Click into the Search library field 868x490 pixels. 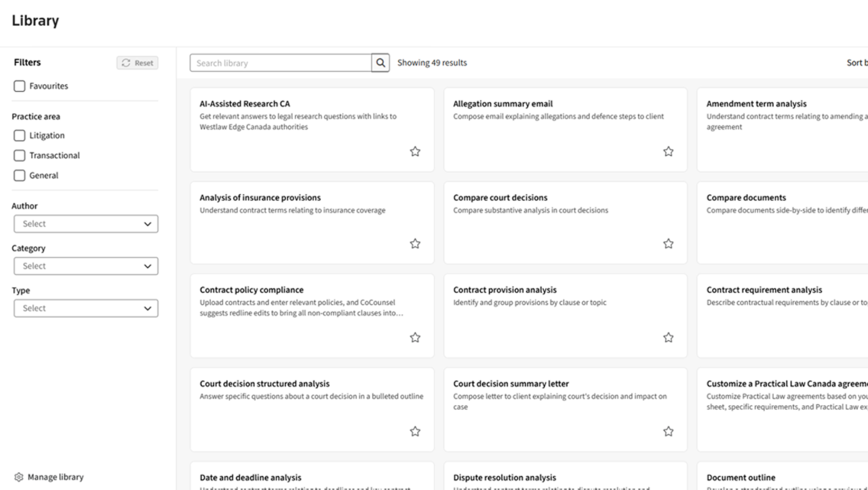281,63
